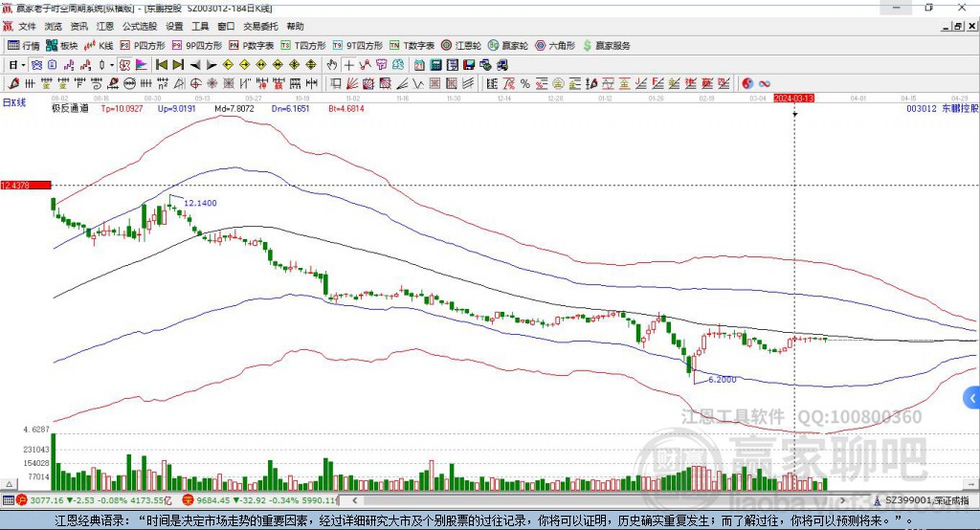
Task: Click the up triangle at chart bottom-left
Action: [9, 484]
